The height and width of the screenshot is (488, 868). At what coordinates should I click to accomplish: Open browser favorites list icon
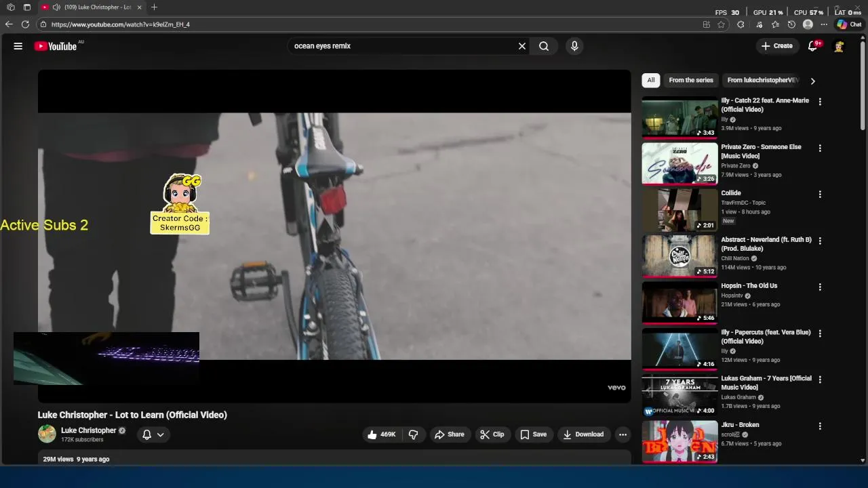(x=775, y=24)
